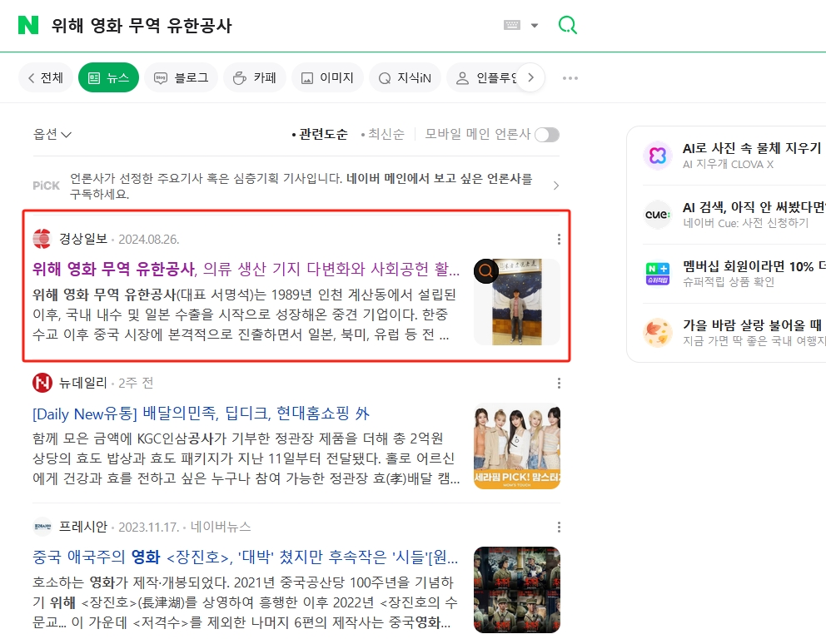Viewport: 826px width, 644px height.
Task: Switch to the 이미지 tab
Action: [327, 78]
